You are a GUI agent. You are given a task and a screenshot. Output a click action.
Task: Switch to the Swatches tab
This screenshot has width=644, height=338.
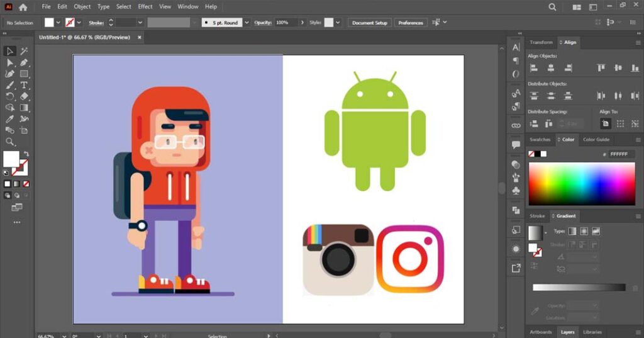tap(540, 140)
